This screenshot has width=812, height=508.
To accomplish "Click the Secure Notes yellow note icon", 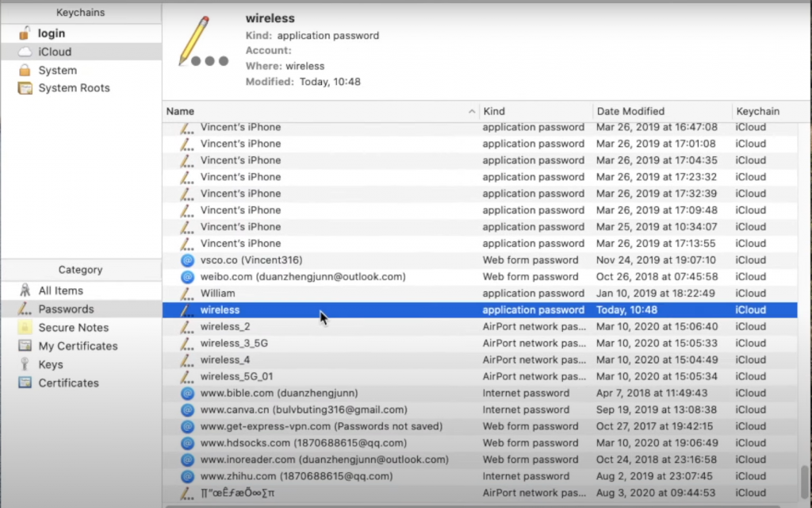I will tap(25, 328).
